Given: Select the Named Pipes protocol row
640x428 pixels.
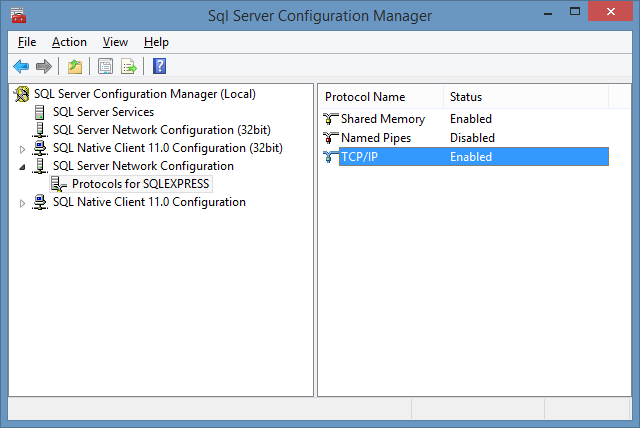Looking at the screenshot, I should coord(466,138).
